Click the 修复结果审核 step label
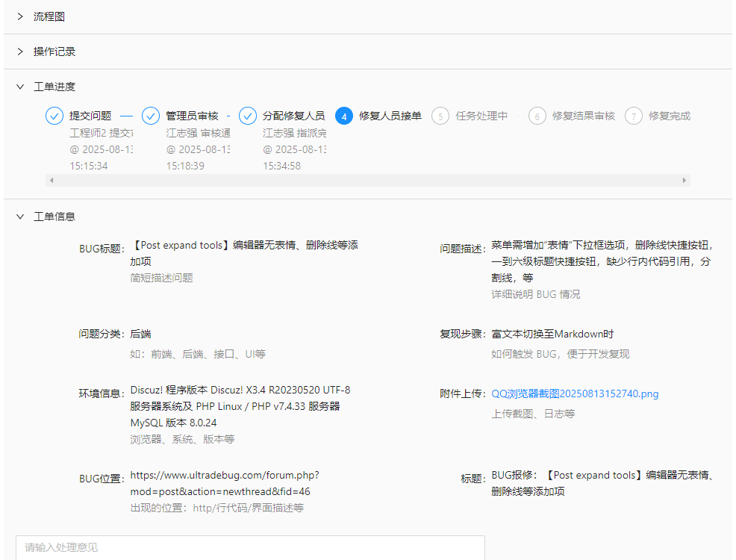 583,116
